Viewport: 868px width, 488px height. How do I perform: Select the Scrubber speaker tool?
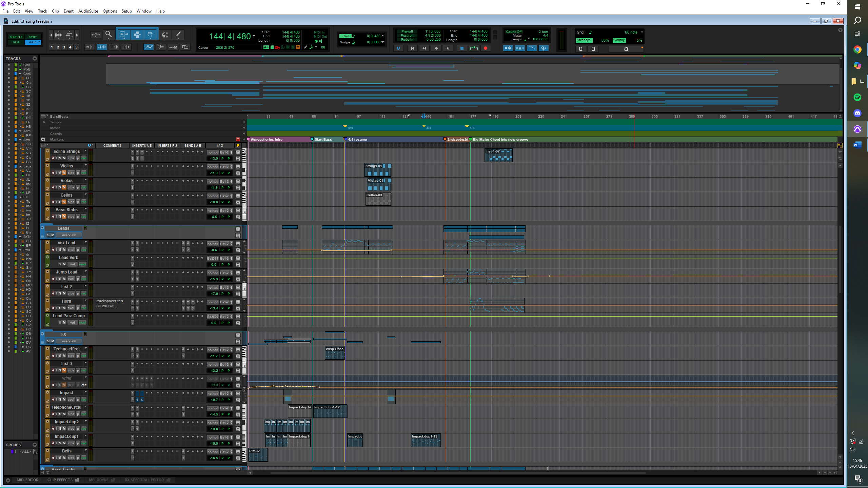[x=165, y=35]
